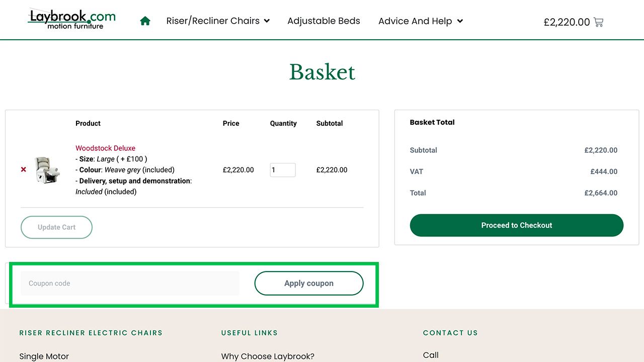Viewport: 644px width, 362px height.
Task: Click the Advice And Help menu label
Action: [x=415, y=21]
